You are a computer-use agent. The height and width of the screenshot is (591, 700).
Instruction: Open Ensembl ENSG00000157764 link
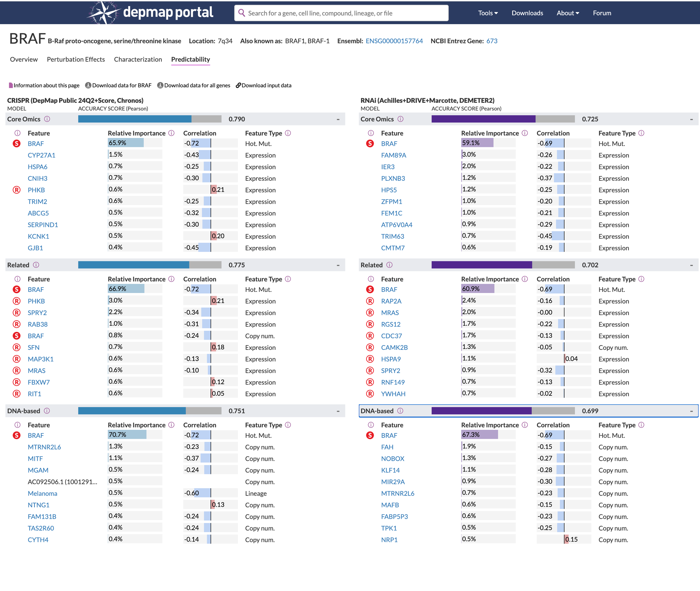click(394, 41)
